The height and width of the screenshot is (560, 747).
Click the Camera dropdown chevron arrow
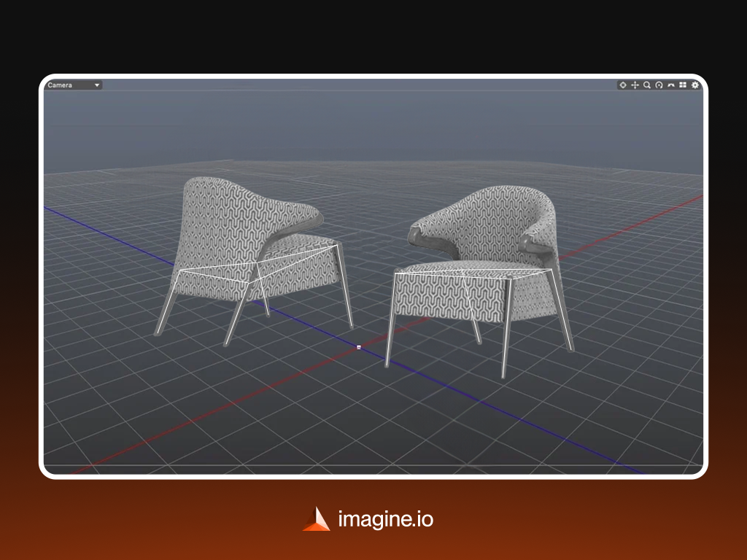(97, 85)
